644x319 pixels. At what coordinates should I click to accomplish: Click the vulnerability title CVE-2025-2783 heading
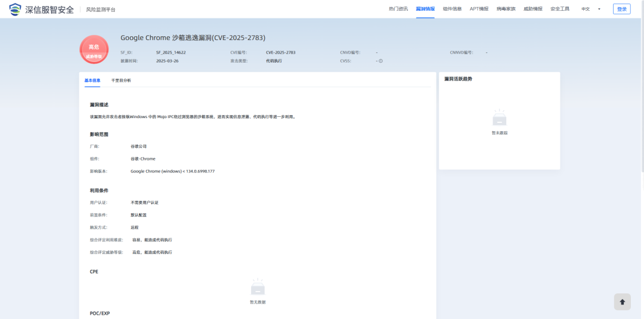(x=193, y=38)
